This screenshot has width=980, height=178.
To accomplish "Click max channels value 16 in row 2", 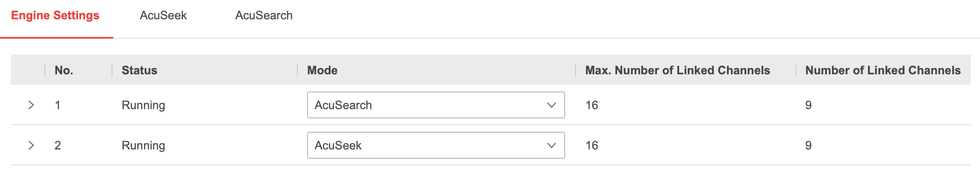I will coord(592,145).
